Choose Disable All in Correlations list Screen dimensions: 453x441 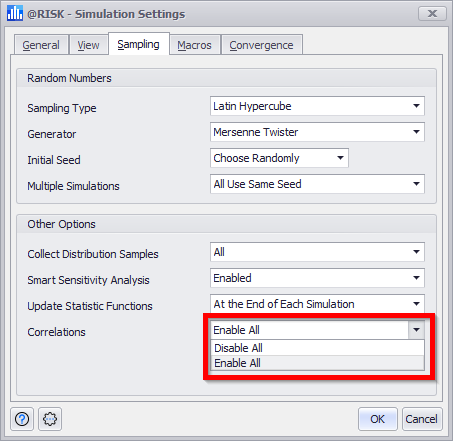pos(317,348)
